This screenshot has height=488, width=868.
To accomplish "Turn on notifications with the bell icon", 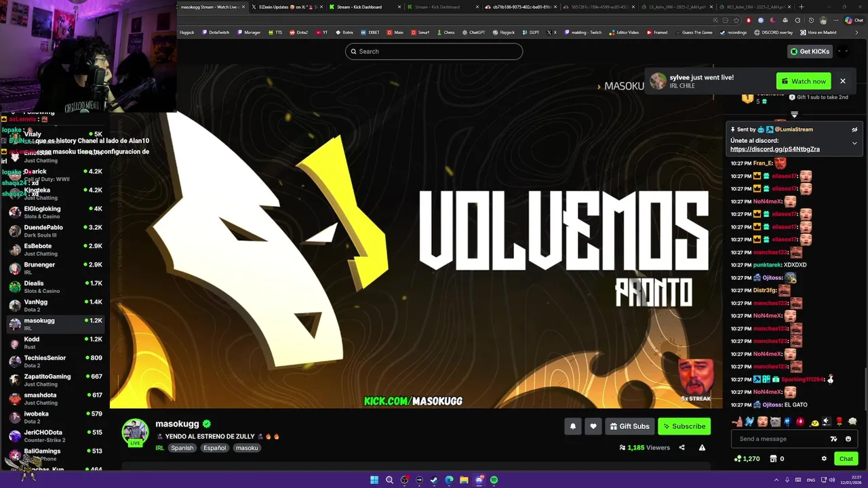I will (573, 426).
